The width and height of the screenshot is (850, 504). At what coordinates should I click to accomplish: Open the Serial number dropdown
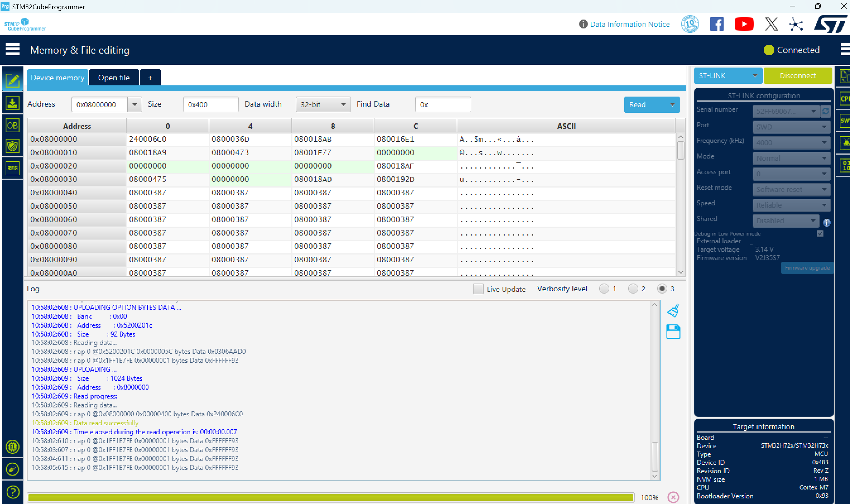coord(786,111)
